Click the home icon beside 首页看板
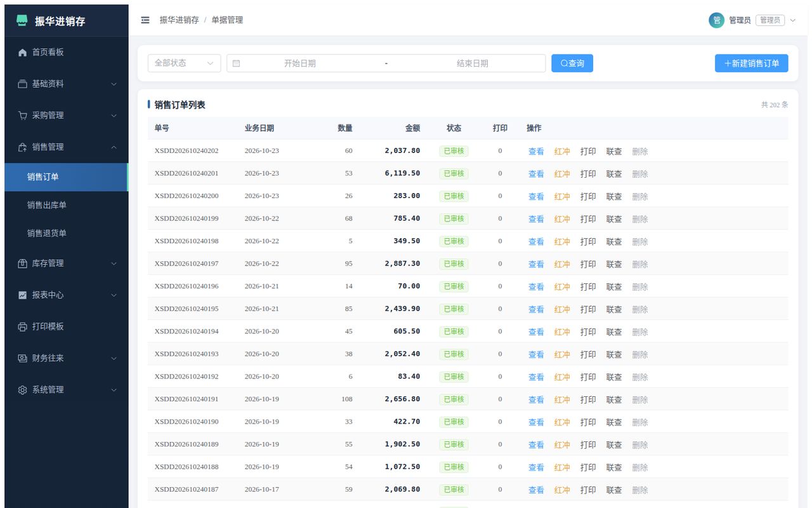812x508 pixels. click(x=22, y=52)
